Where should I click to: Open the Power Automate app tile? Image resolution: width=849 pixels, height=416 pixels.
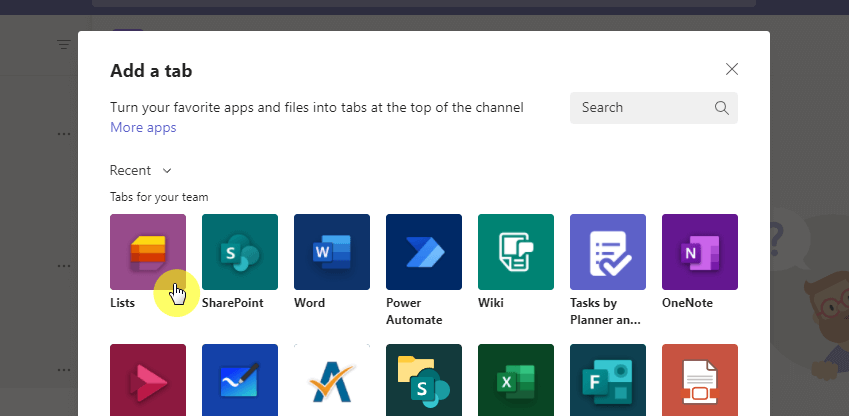pos(424,252)
